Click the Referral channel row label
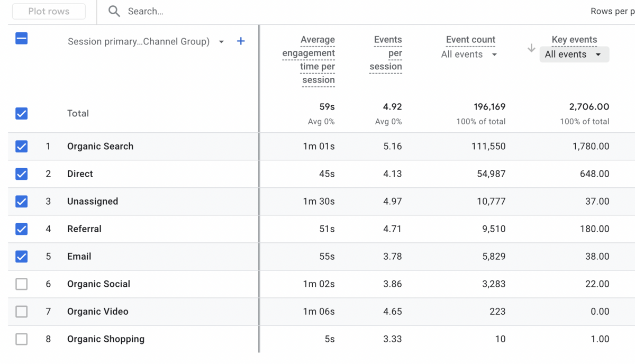Image resolution: width=635 pixels, height=364 pixels. [x=84, y=229]
